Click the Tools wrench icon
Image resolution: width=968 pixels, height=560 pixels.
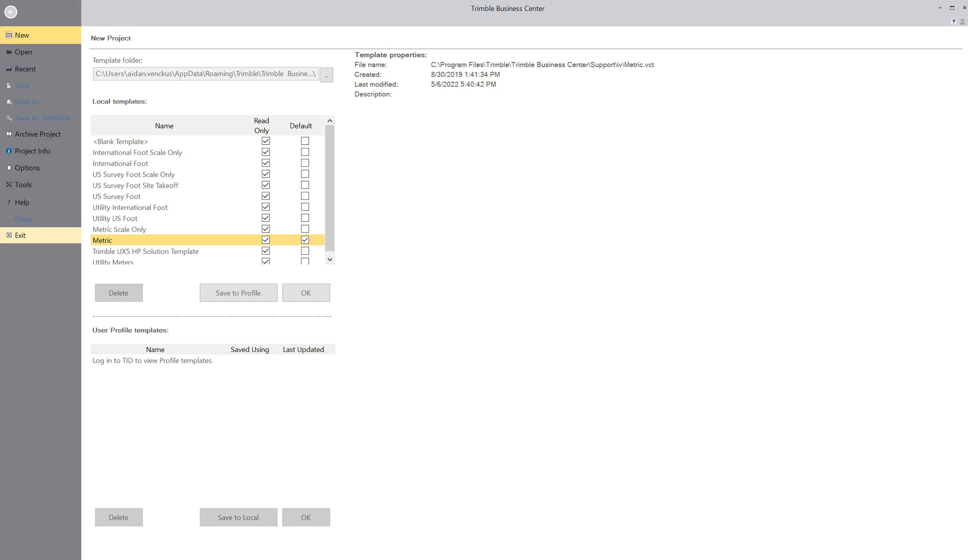[x=9, y=185]
